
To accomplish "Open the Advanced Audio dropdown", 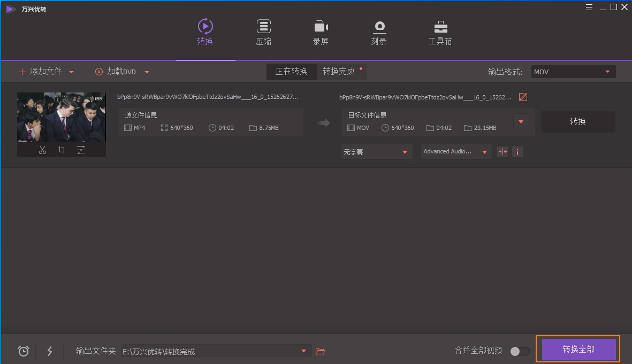I will (x=456, y=152).
